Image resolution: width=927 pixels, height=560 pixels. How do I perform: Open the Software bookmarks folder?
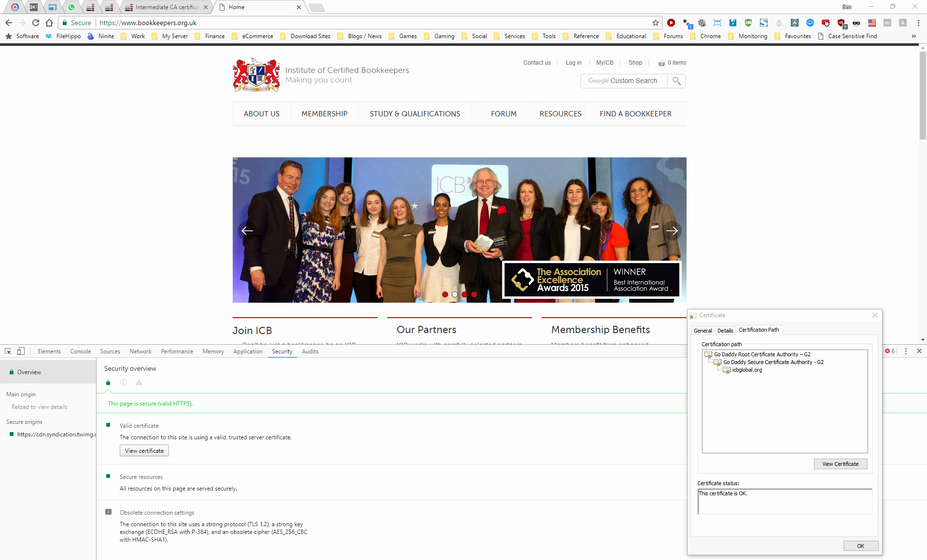coord(22,36)
